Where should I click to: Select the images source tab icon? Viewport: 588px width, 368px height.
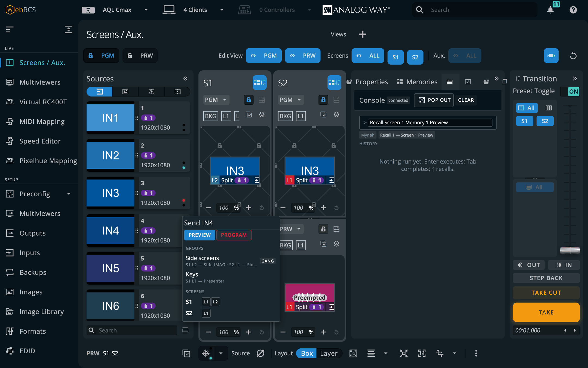pos(125,92)
